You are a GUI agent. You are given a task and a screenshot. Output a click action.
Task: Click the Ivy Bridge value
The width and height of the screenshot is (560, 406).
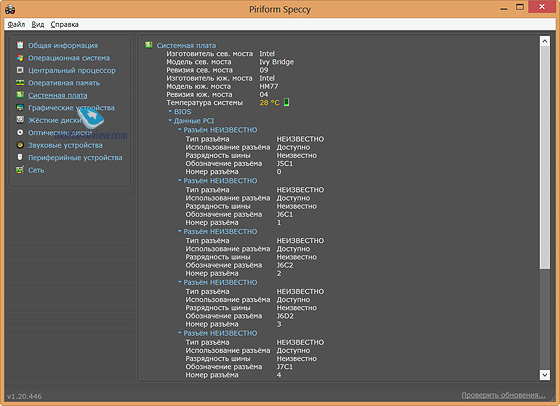coord(276,62)
